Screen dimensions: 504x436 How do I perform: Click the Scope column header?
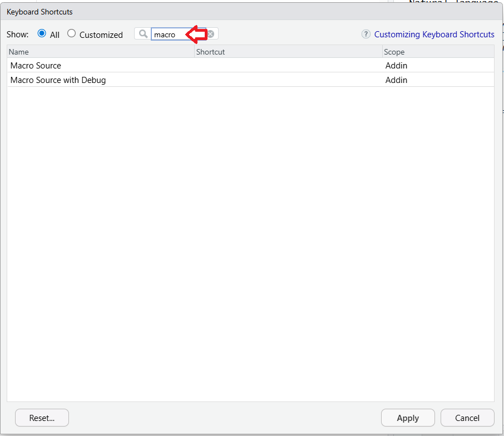click(x=438, y=52)
